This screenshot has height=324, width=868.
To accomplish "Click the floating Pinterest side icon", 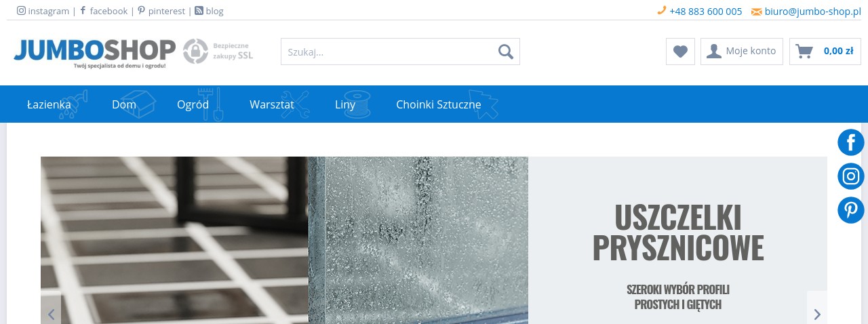I will (x=851, y=210).
